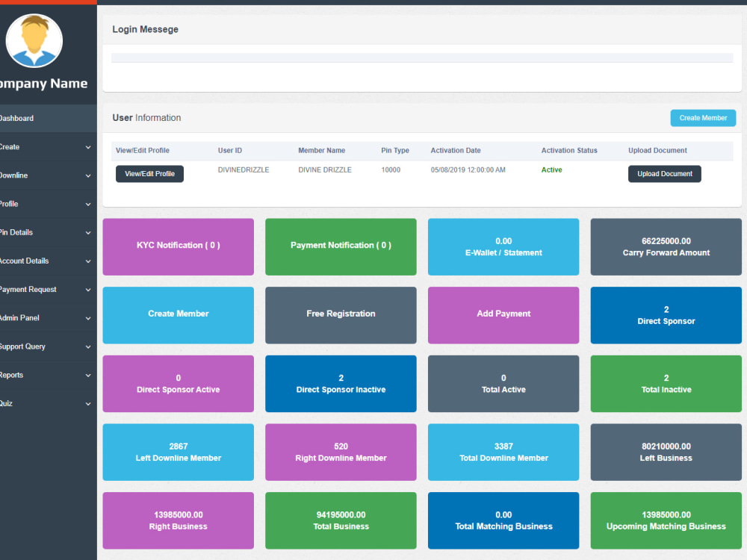Open the Right Downline Member tile
747x560 pixels.
[341, 452]
